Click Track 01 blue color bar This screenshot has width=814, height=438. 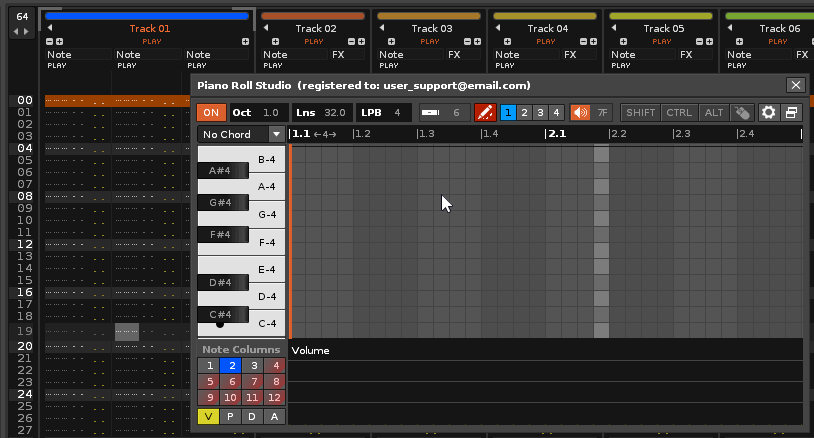click(147, 16)
